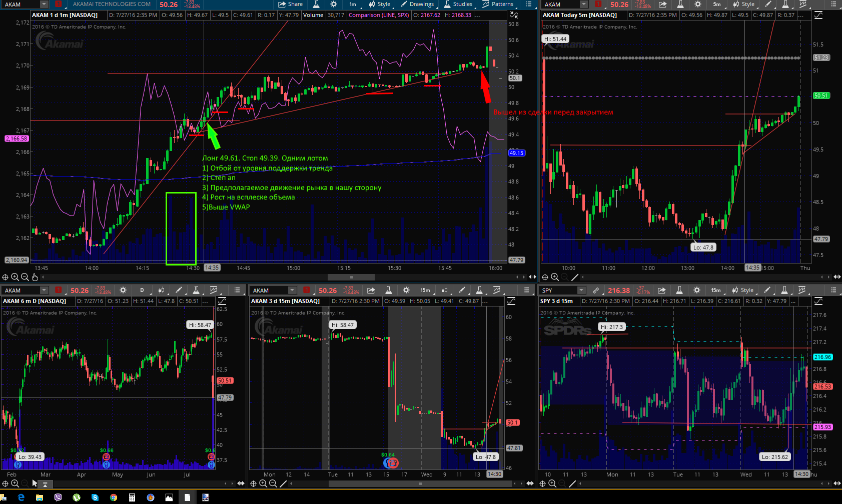Click share icon in SPY chart
This screenshot has width=842, height=504.
click(661, 290)
